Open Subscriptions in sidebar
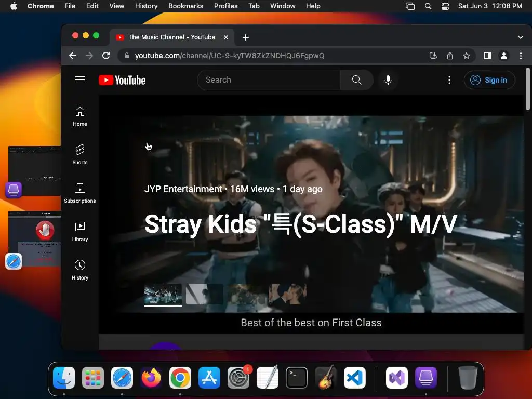This screenshot has height=399, width=532. [79, 193]
